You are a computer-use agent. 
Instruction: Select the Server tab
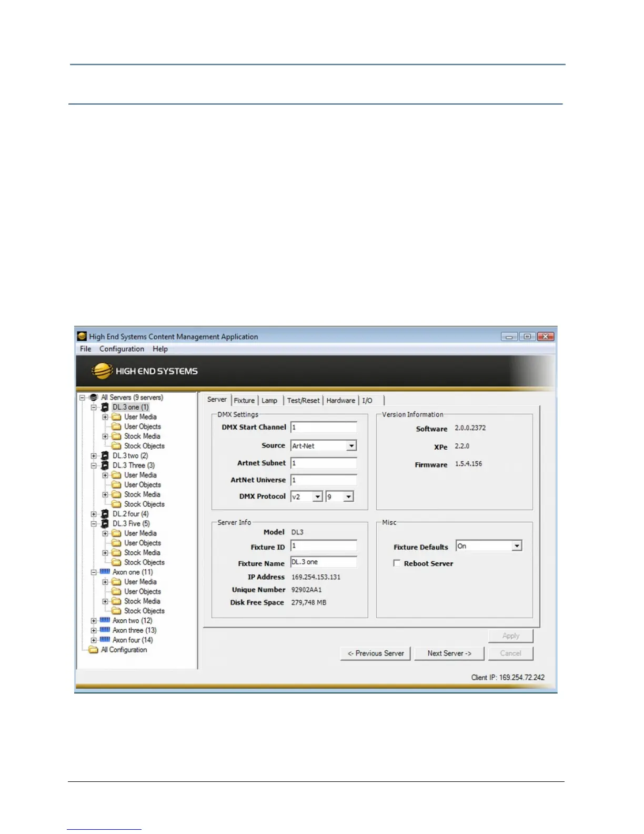tap(217, 400)
